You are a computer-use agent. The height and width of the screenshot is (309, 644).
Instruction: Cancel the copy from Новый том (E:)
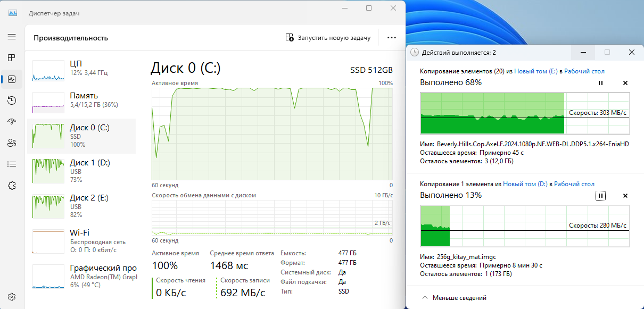click(625, 83)
